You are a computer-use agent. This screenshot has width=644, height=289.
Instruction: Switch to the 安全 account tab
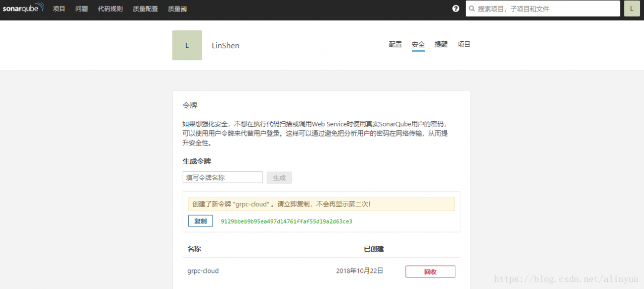418,44
